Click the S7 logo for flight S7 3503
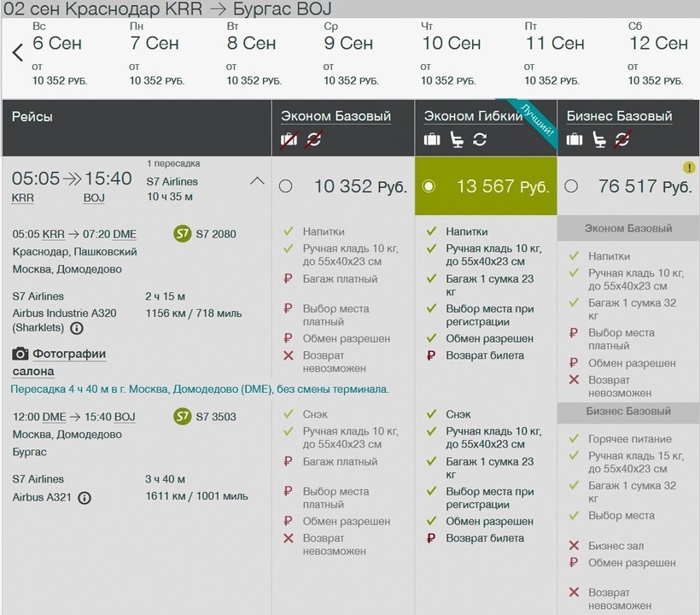This screenshot has height=615, width=700. pyautogui.click(x=182, y=417)
